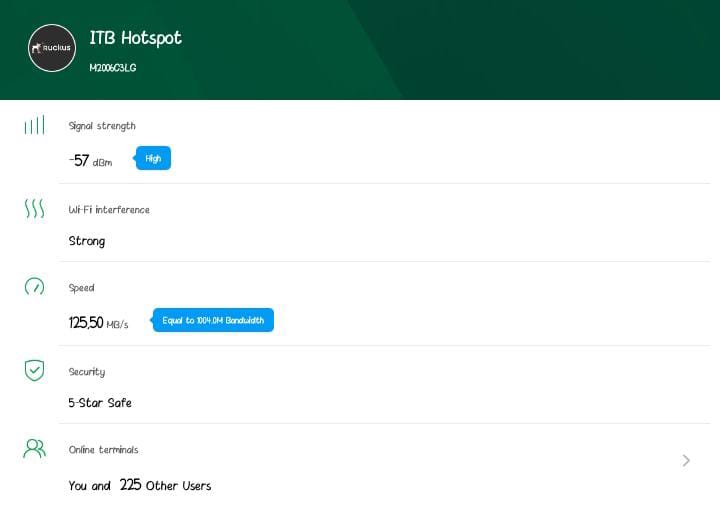Open the Security row label

[x=86, y=372]
